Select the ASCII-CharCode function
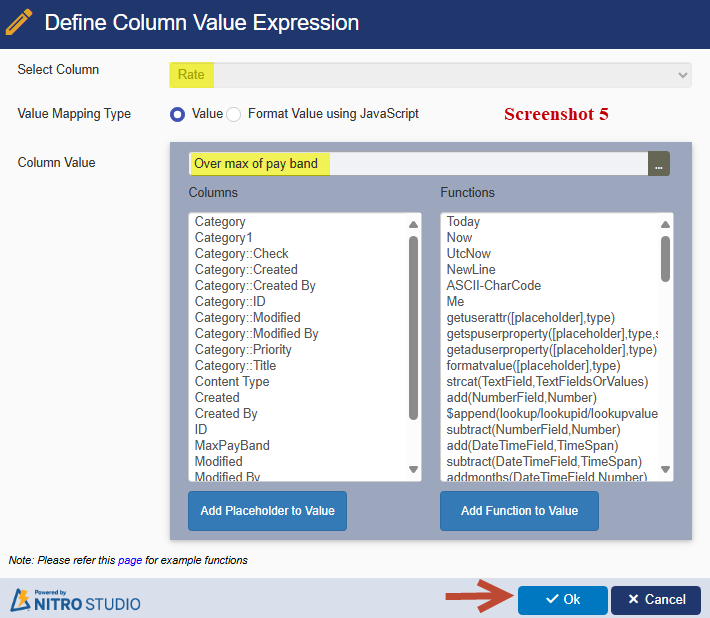The image size is (710, 618). 494,286
